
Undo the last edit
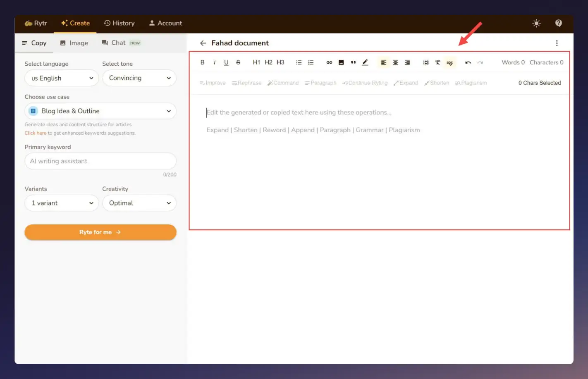tap(468, 62)
